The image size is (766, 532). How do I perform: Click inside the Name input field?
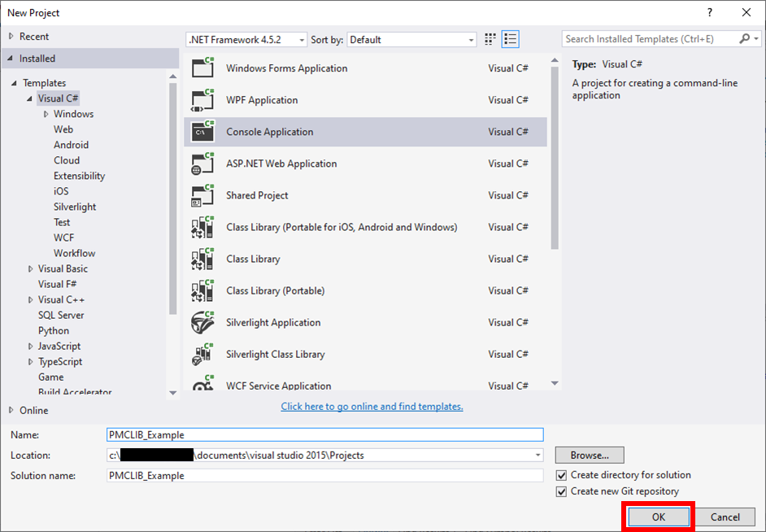click(325, 434)
